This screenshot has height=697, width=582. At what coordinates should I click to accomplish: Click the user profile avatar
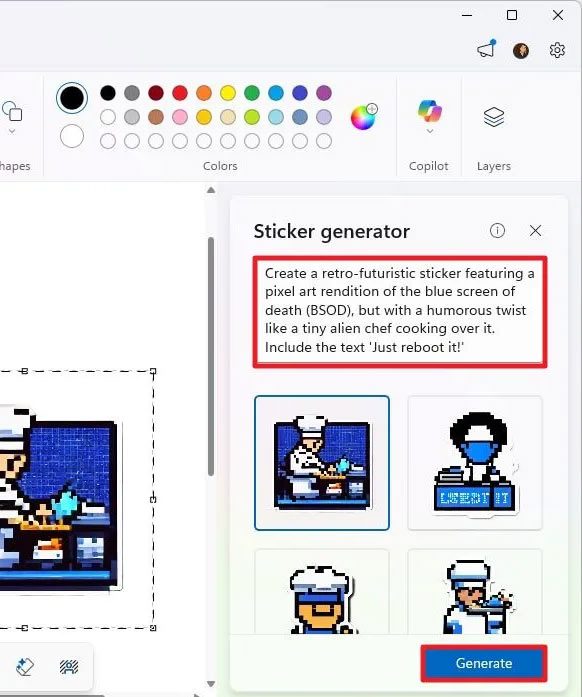click(x=521, y=51)
